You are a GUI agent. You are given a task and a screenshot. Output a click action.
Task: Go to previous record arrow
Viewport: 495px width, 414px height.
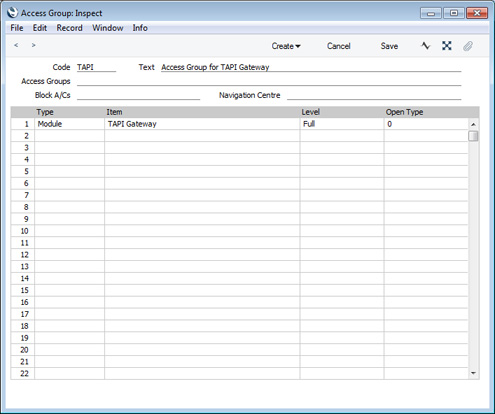(x=16, y=45)
